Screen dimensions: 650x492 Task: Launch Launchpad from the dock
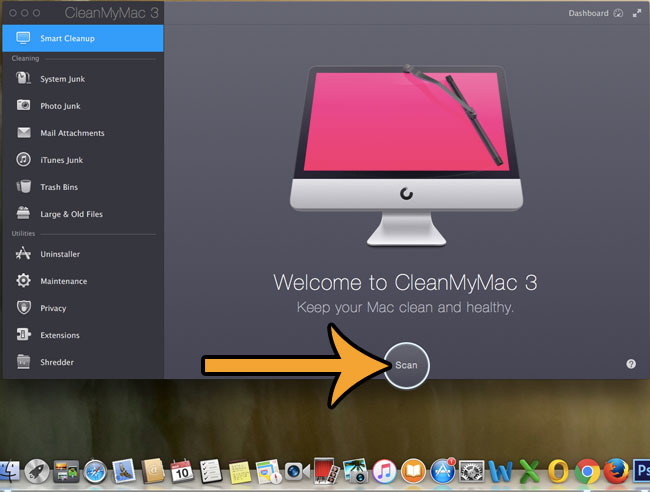pyautogui.click(x=37, y=471)
